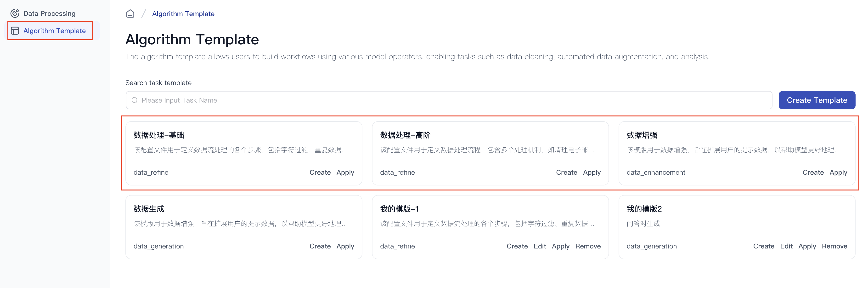Click Apply on the 数据处理-基础 card
This screenshot has height=288, width=868.
coord(345,172)
